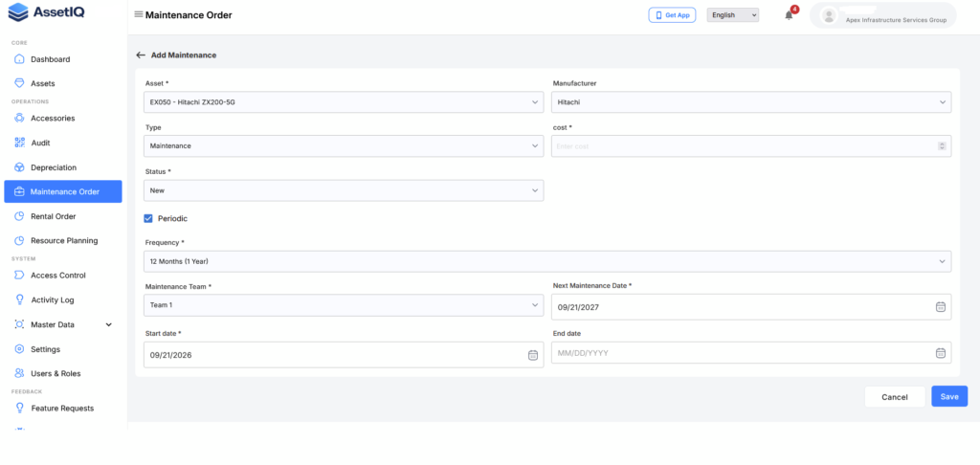Viewport: 980px width, 465px height.
Task: Open the Asset dropdown
Action: coord(344,101)
